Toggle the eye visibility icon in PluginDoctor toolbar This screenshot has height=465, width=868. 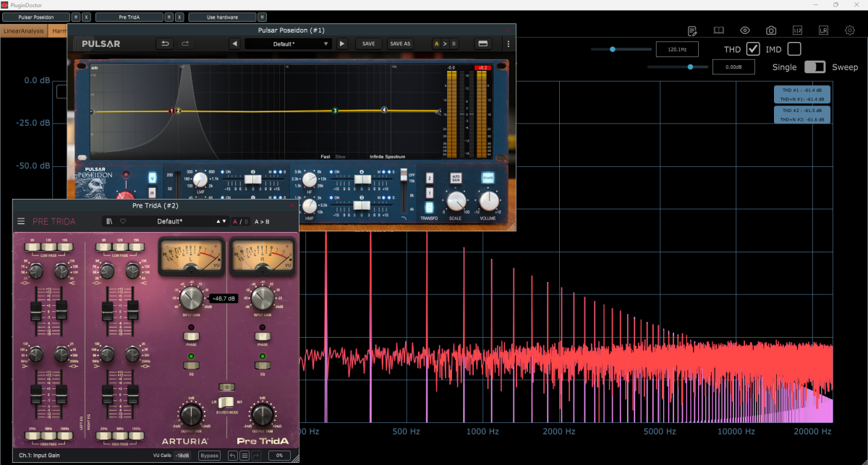point(745,31)
